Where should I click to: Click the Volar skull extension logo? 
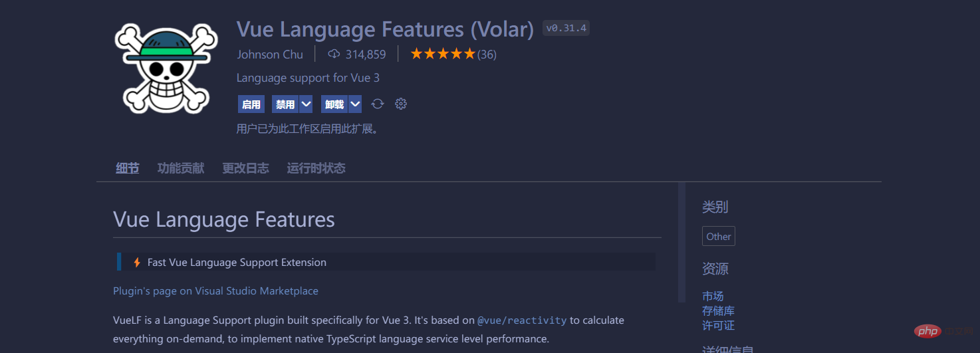tap(166, 69)
